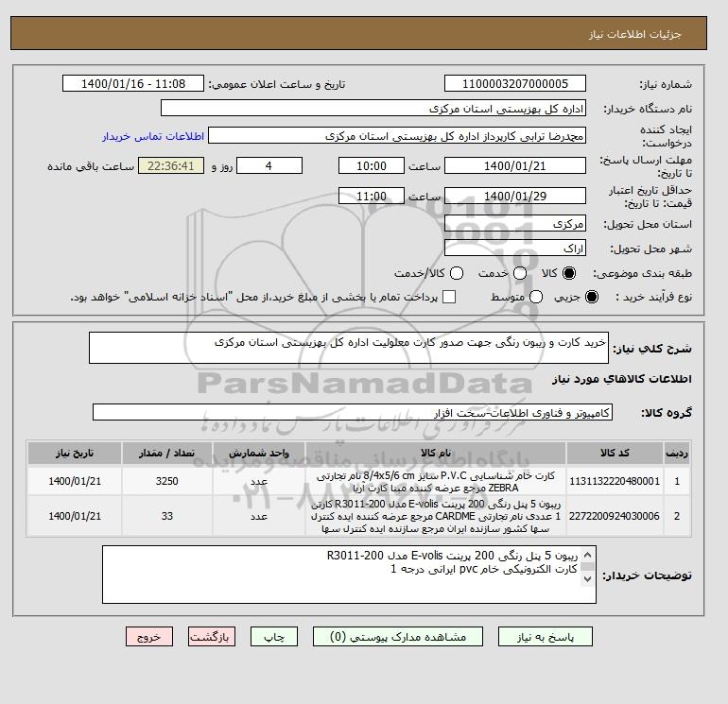Click the quantity cell 33

167,516
